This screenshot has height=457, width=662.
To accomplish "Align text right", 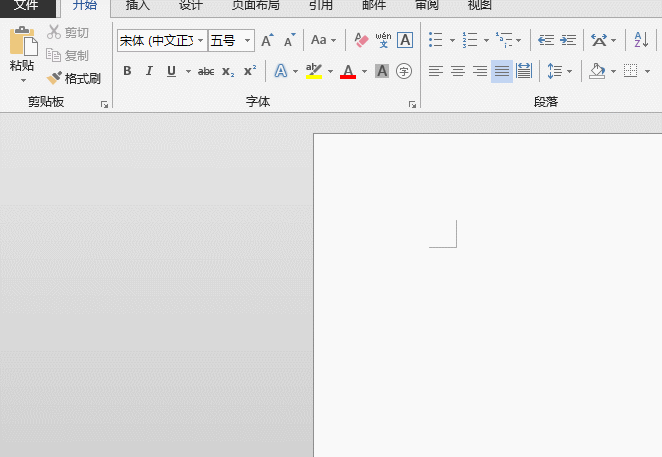I will (480, 71).
